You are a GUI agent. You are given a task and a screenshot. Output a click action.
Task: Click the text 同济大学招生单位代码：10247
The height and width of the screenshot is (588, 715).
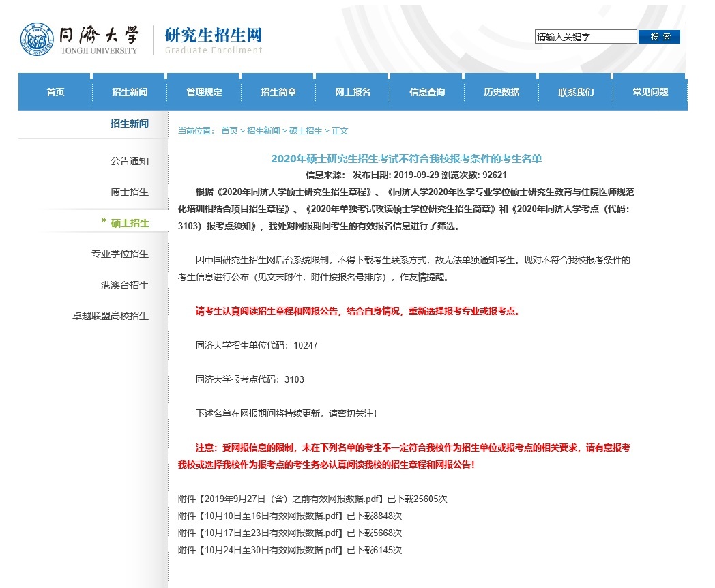(x=257, y=346)
